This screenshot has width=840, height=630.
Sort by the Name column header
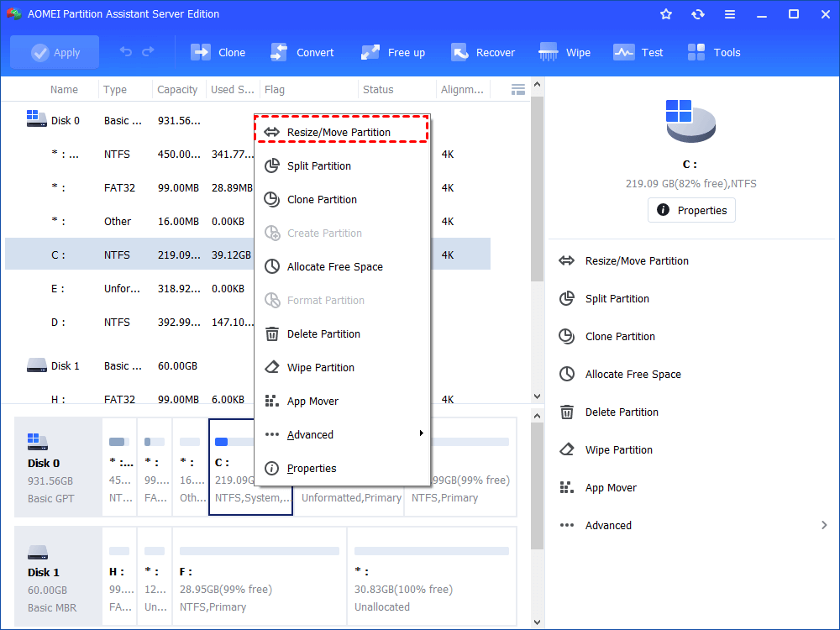point(64,90)
